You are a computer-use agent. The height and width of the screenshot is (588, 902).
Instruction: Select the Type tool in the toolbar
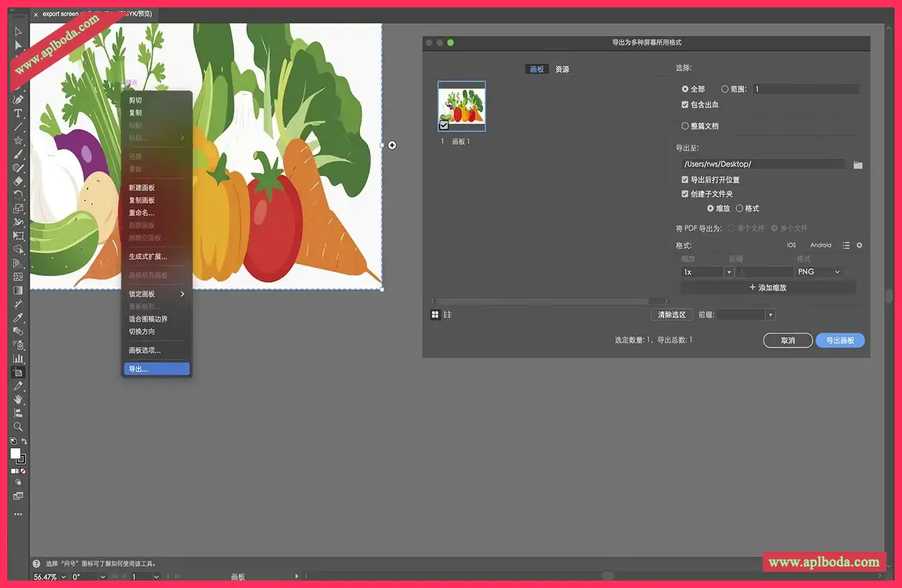tap(18, 113)
